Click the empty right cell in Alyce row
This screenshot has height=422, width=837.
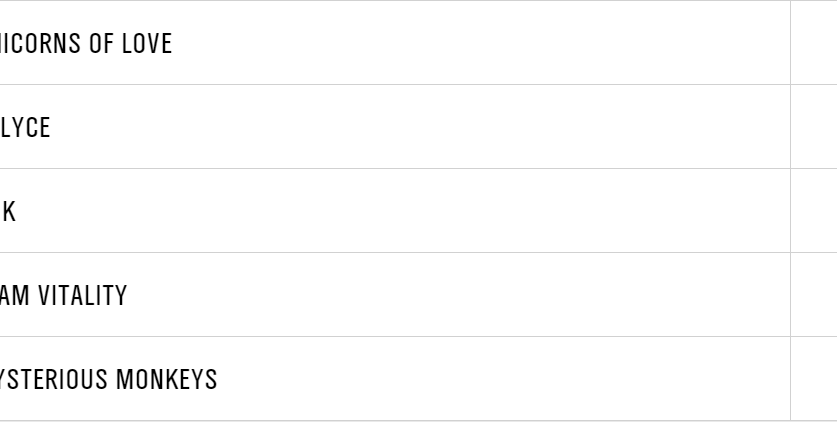click(x=813, y=127)
